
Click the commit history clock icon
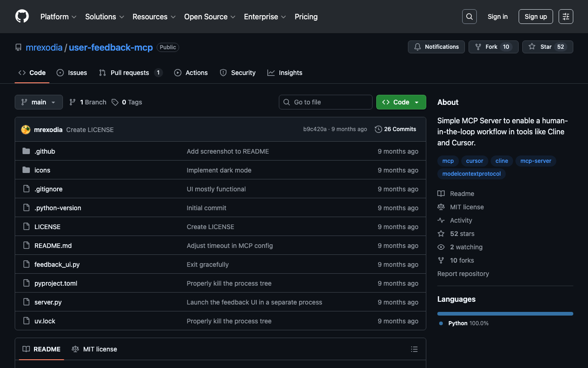click(378, 129)
